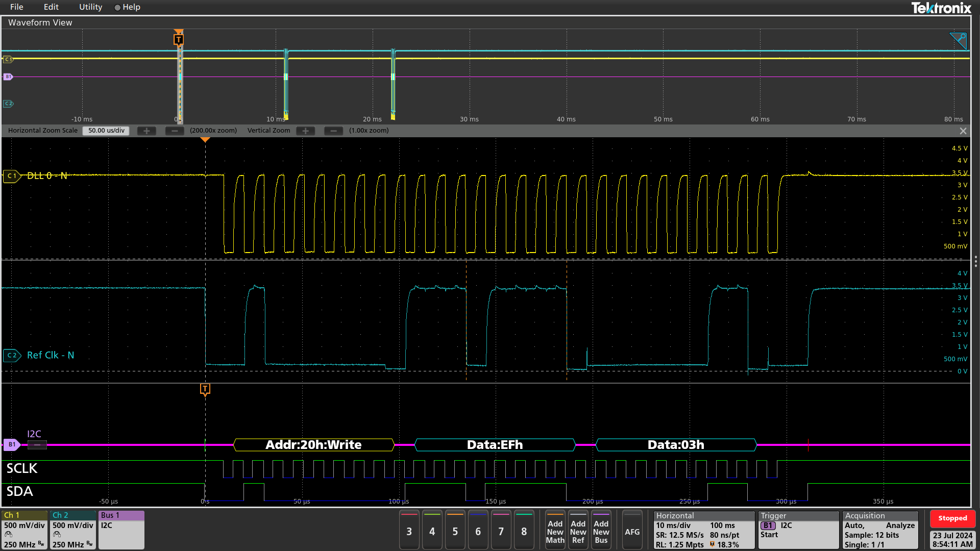980x551 pixels.
Task: Increase horizontal zoom with plus button
Action: click(146, 131)
